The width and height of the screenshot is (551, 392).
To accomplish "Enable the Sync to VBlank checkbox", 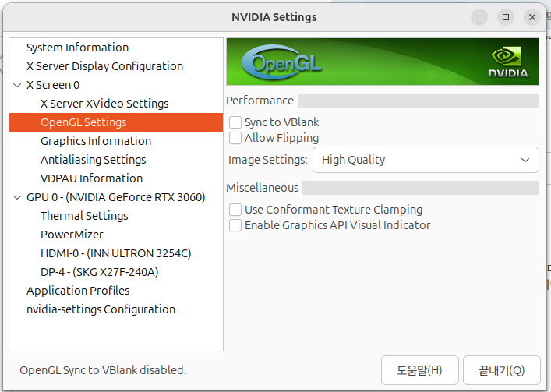I will [x=235, y=122].
